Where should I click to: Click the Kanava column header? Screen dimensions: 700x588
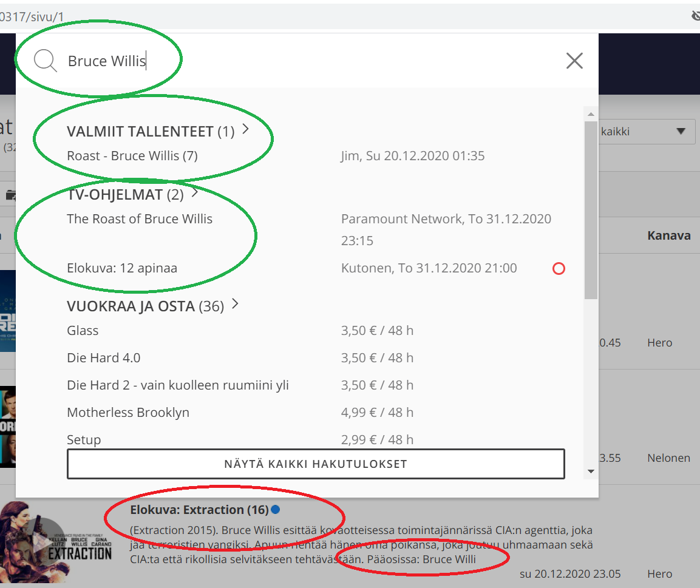669,235
